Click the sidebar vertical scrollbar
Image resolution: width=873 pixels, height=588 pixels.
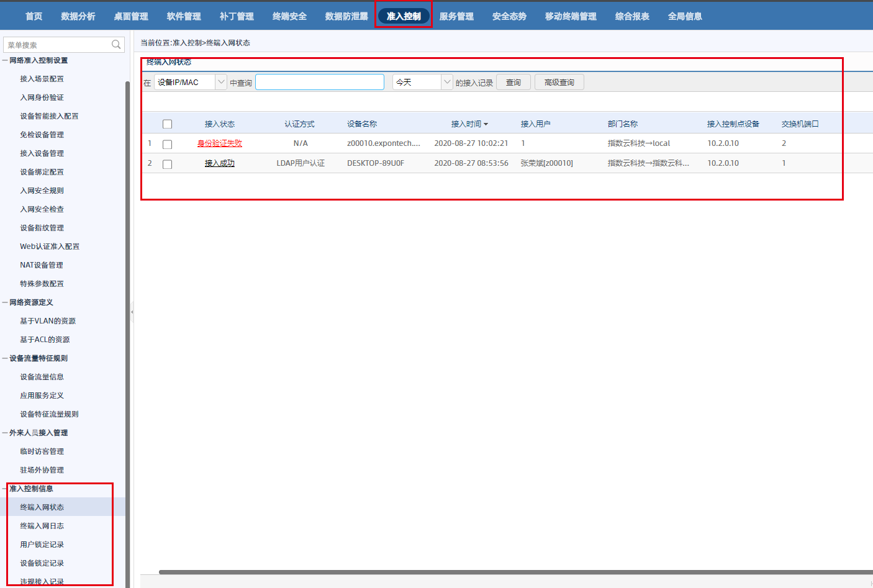pyautogui.click(x=127, y=335)
